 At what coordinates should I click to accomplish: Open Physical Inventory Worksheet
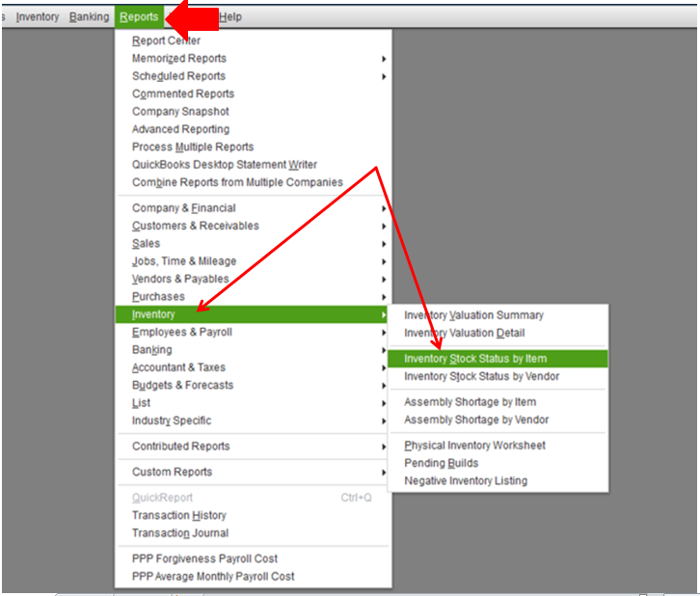pyautogui.click(x=498, y=446)
